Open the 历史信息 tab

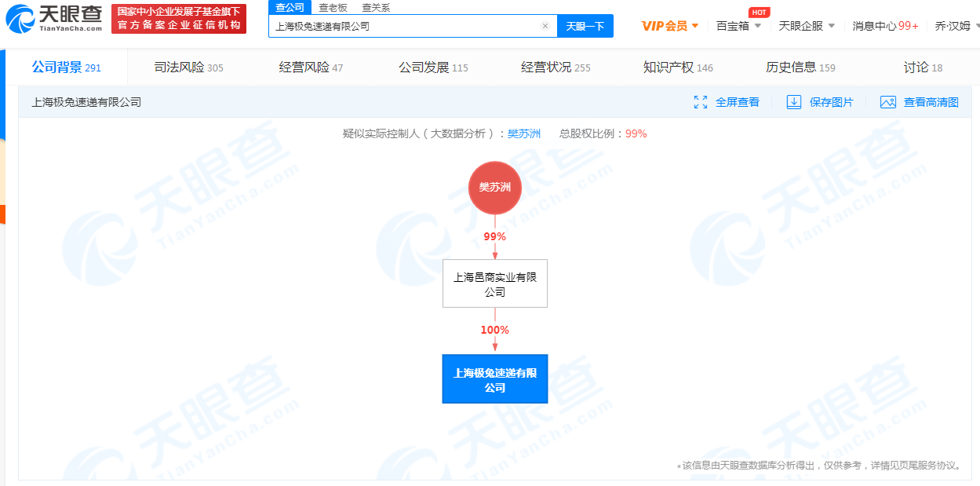pos(800,68)
